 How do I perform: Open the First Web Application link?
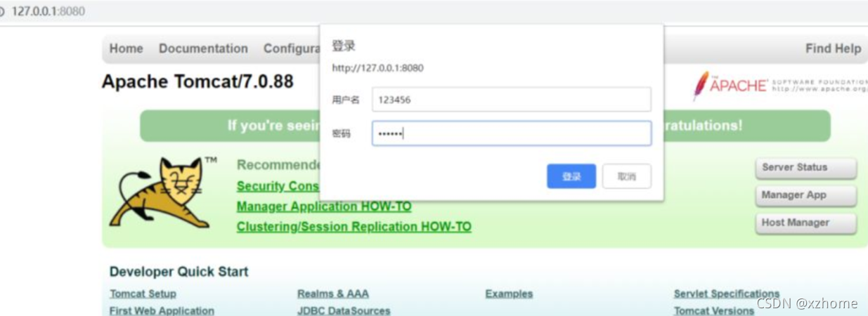(162, 310)
